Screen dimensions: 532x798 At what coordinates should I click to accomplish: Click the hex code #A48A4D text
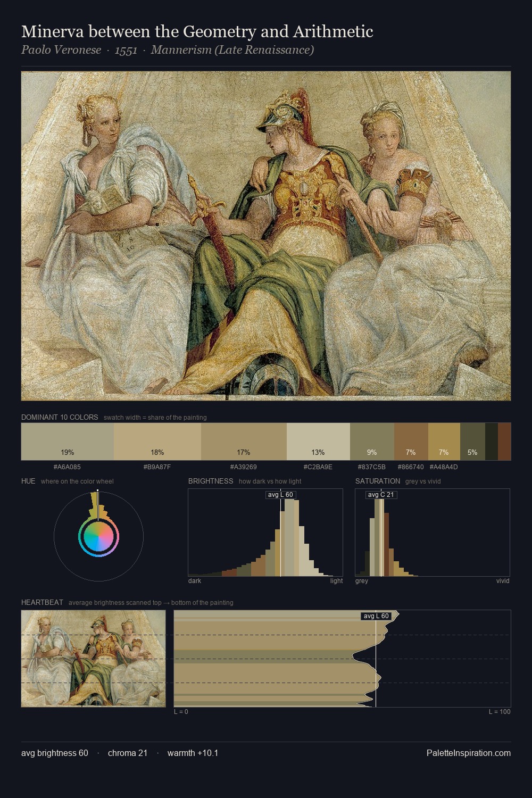(444, 467)
